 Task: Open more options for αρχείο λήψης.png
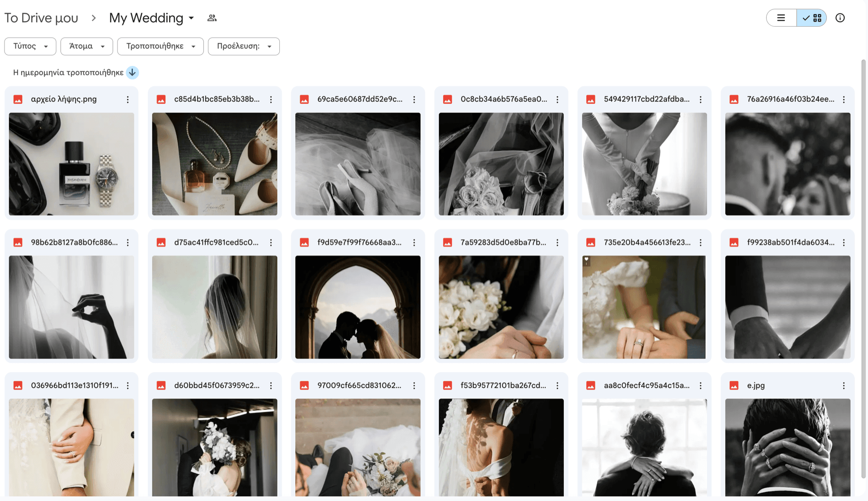pyautogui.click(x=128, y=99)
